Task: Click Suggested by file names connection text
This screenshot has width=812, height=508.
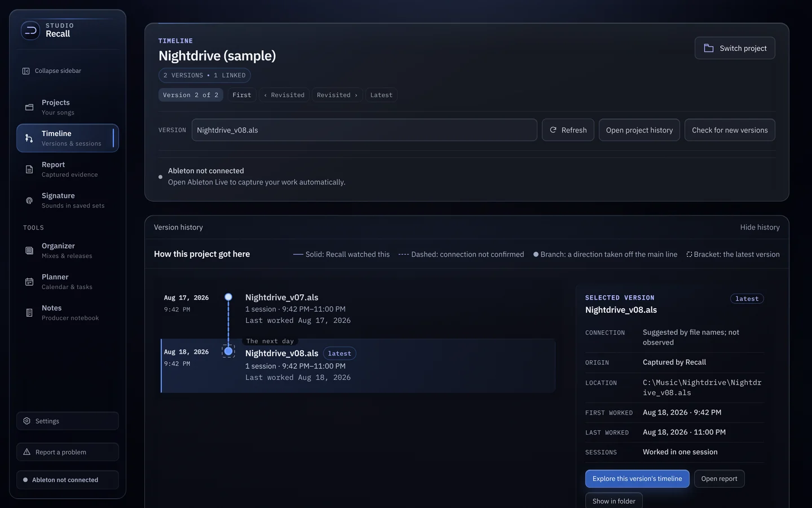Action: coord(691,338)
